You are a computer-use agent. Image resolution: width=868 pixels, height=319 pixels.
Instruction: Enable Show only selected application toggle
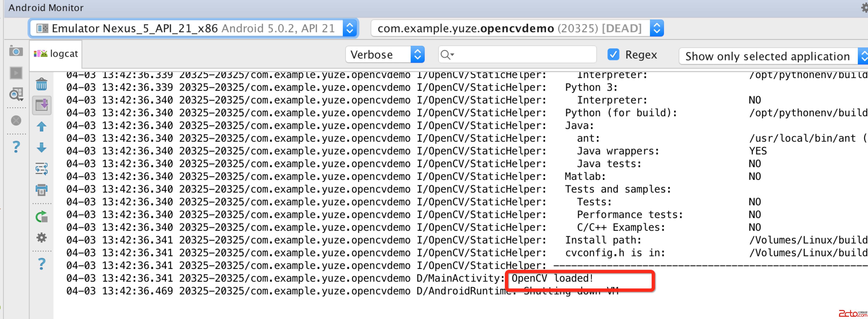click(x=766, y=55)
